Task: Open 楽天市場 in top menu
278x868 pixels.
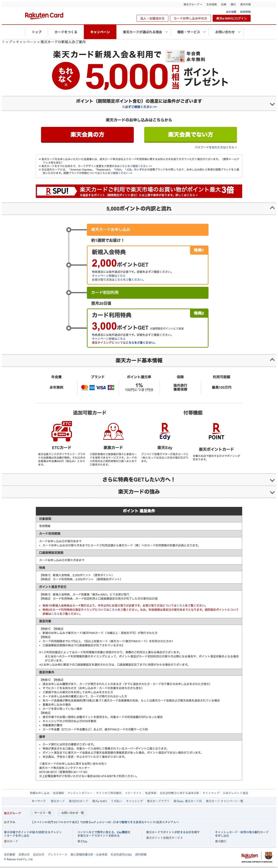Action: point(245,4)
